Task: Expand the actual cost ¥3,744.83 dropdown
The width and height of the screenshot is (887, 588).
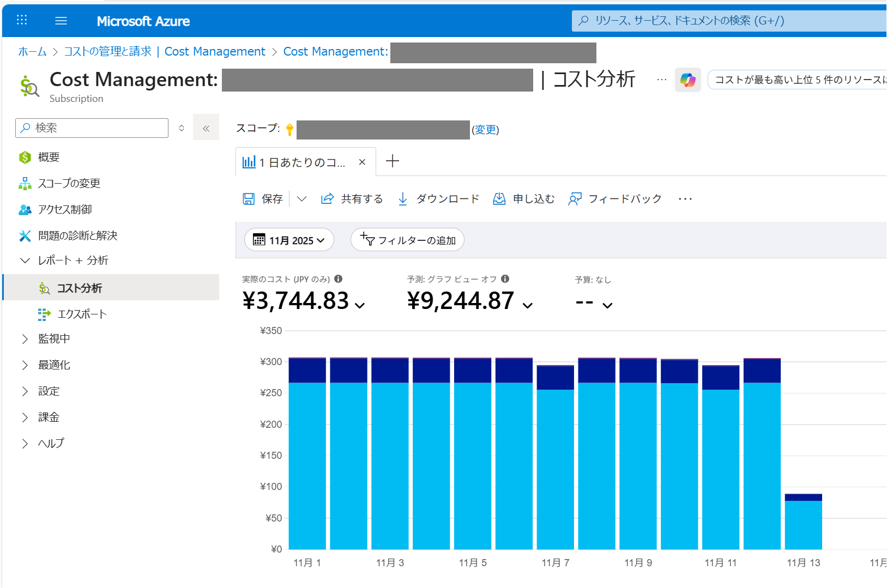Action: [360, 306]
